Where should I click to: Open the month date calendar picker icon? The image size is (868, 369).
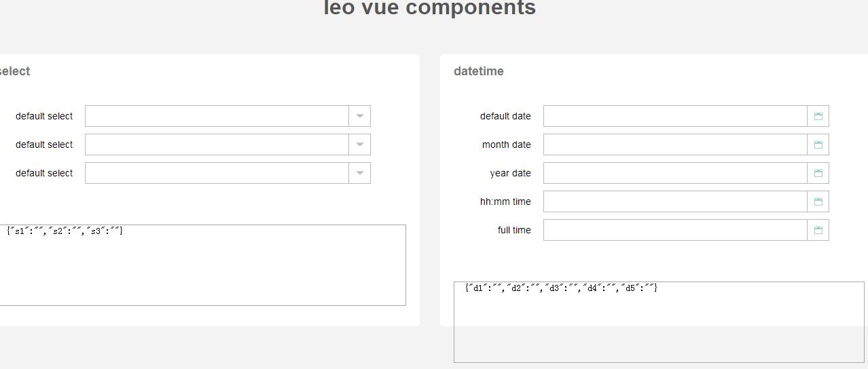818,144
